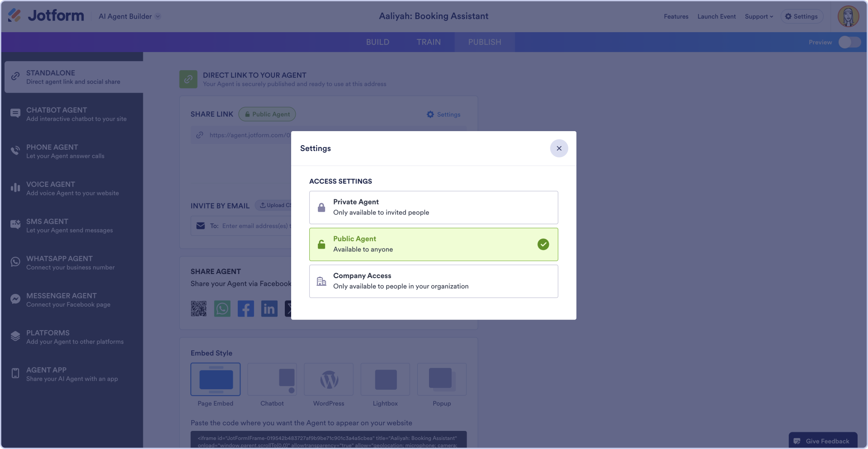Expand the AI Agent Builder dropdown

pyautogui.click(x=130, y=16)
